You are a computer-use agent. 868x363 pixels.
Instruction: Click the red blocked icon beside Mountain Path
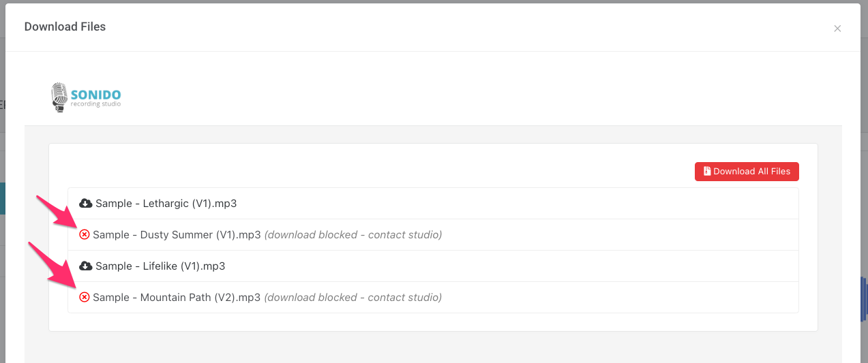click(x=85, y=297)
